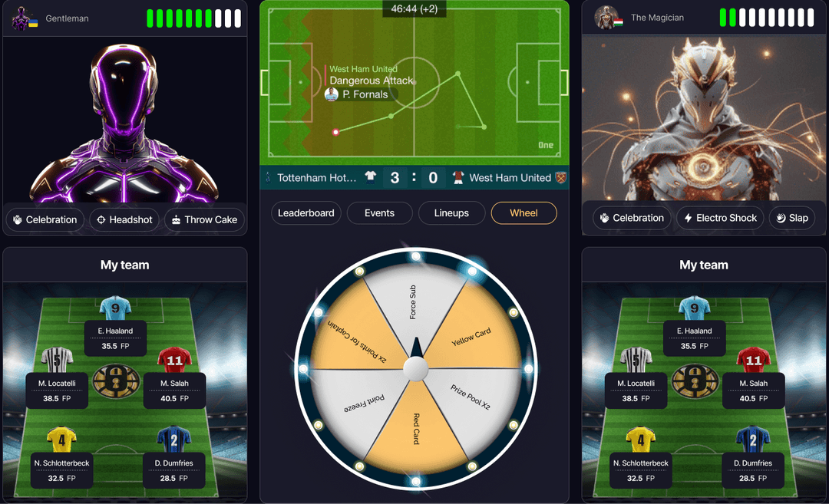Throw Cake at the opponent

point(205,219)
